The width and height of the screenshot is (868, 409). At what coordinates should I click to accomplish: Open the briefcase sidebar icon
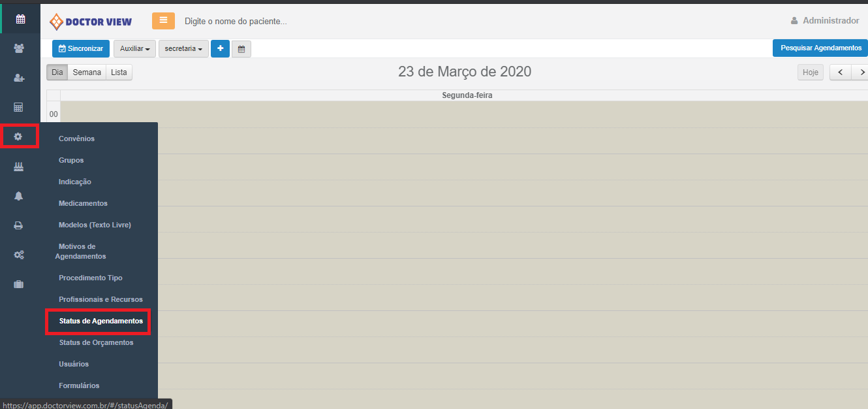pyautogui.click(x=19, y=284)
